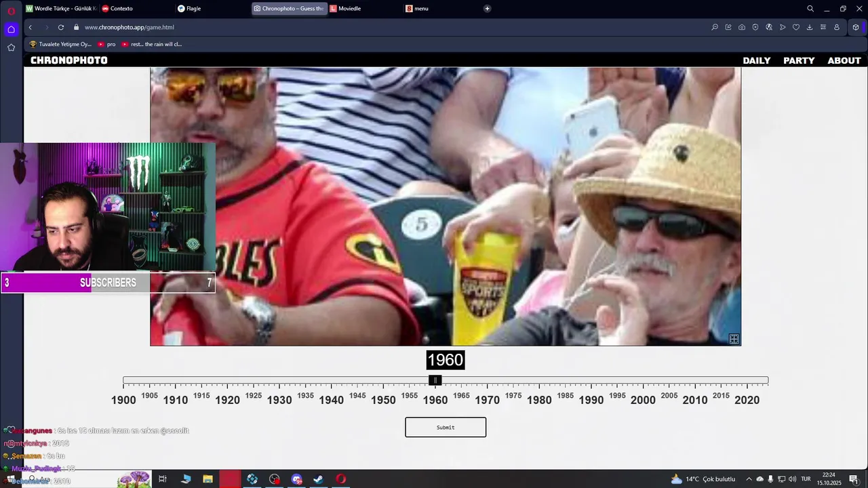Expand photo with the fullscreen icon
Image resolution: width=868 pixels, height=488 pixels.
click(x=734, y=339)
